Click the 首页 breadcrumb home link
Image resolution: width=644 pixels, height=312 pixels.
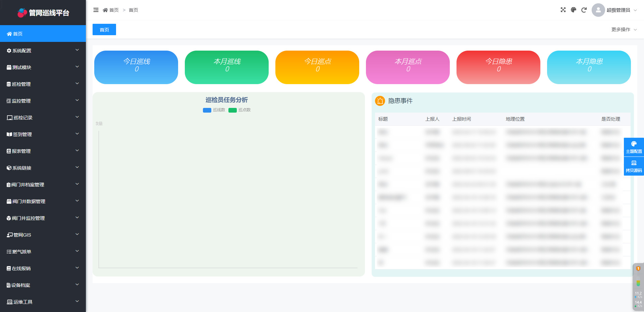click(x=111, y=10)
